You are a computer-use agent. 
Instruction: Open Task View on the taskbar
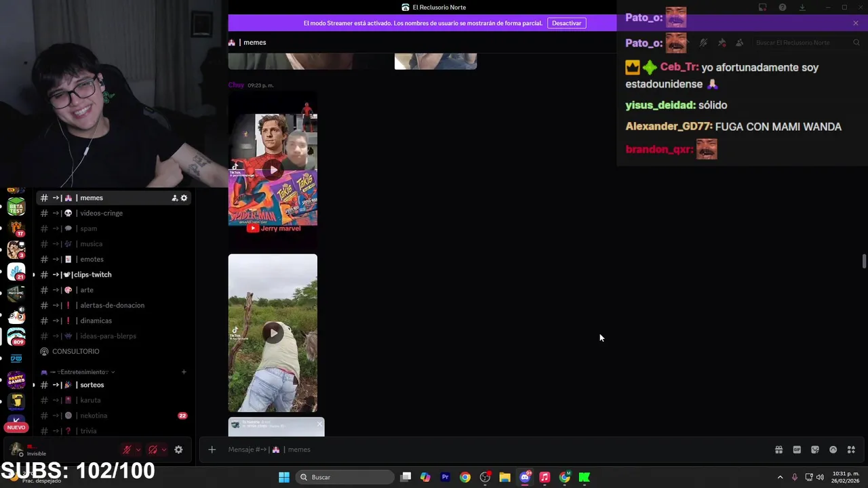click(x=406, y=477)
